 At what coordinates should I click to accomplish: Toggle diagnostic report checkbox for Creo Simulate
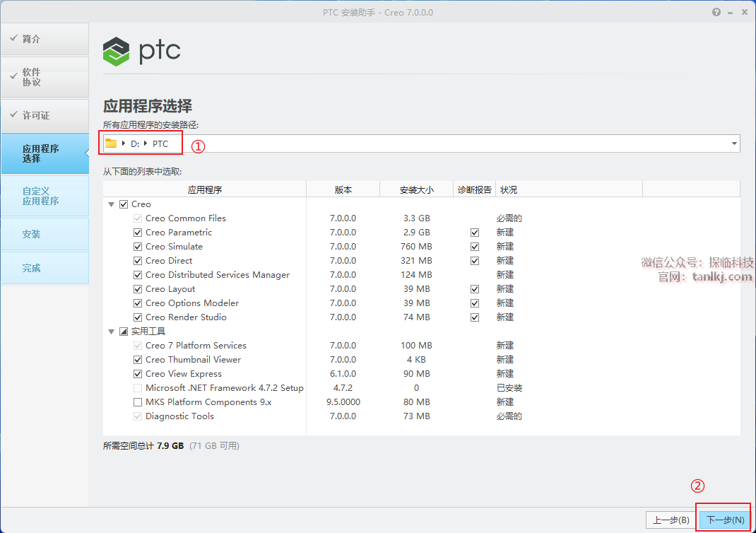point(475,247)
